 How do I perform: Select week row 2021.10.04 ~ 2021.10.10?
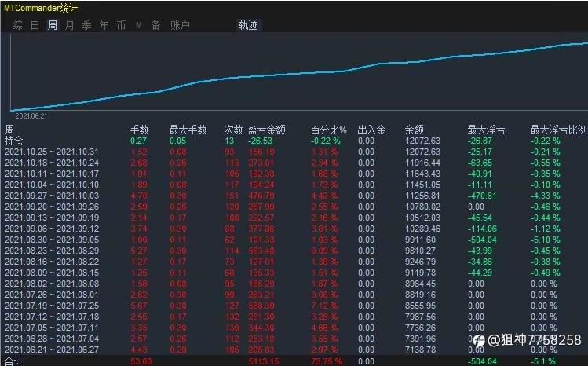tap(294, 185)
